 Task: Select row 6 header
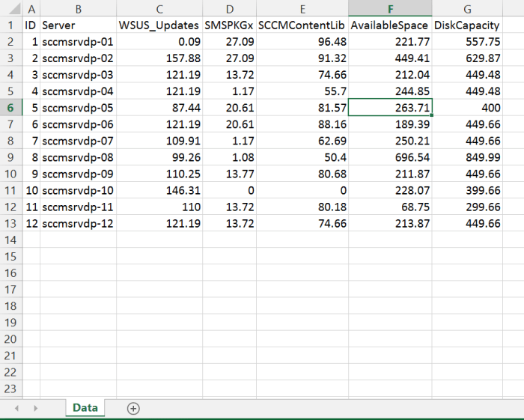pyautogui.click(x=11, y=107)
